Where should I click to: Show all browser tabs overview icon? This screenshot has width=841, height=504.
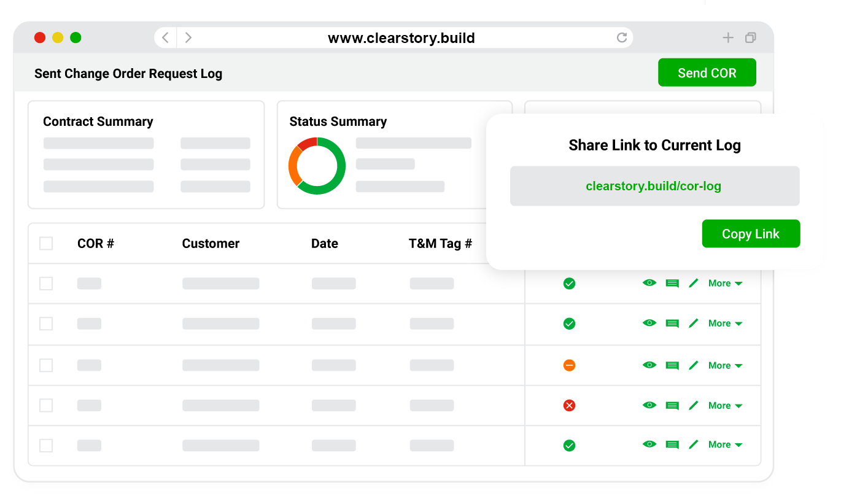click(x=750, y=37)
